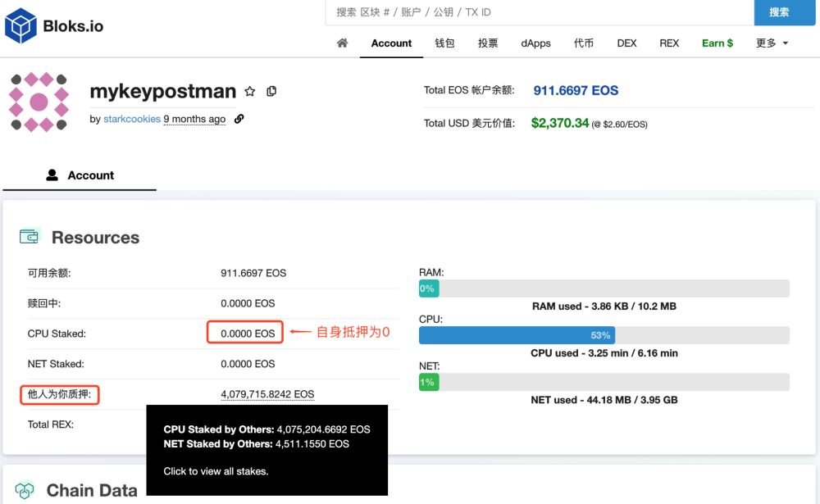
Task: Click the Resources section heading
Action: 96,238
